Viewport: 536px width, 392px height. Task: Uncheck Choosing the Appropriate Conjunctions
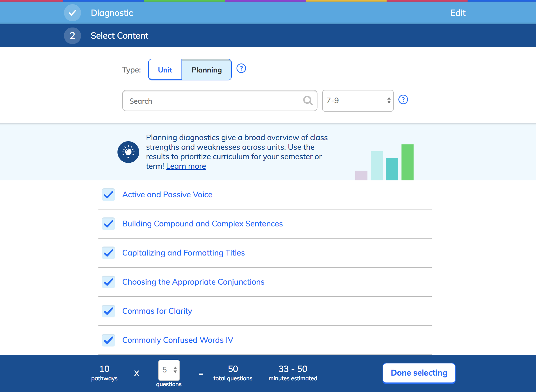108,282
